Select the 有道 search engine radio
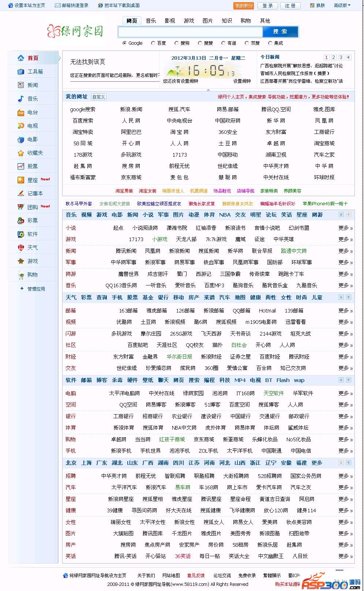 coord(224,43)
